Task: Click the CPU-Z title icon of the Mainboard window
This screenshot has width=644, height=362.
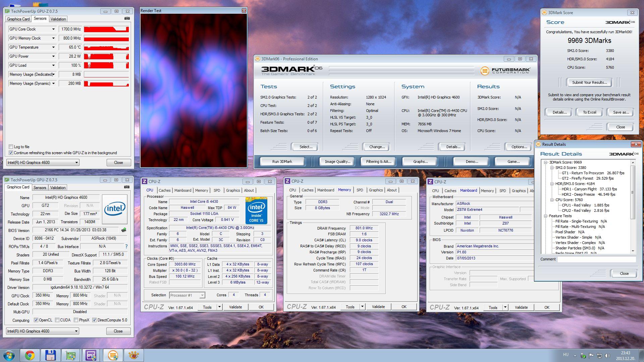Action: click(430, 182)
